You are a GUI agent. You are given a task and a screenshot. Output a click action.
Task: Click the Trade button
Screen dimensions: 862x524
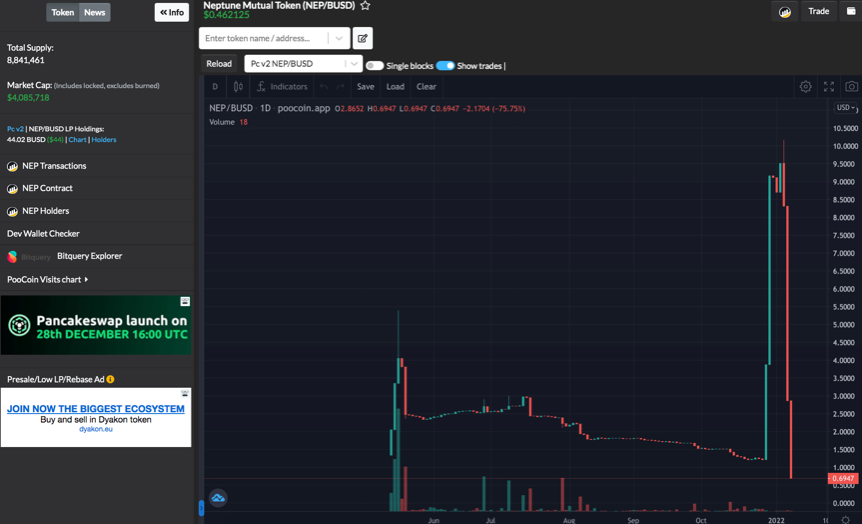coord(819,12)
